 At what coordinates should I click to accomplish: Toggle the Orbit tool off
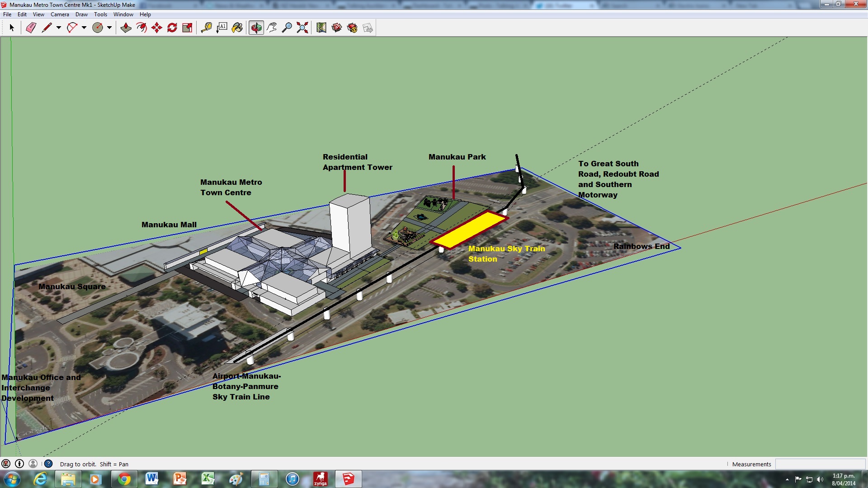(256, 28)
